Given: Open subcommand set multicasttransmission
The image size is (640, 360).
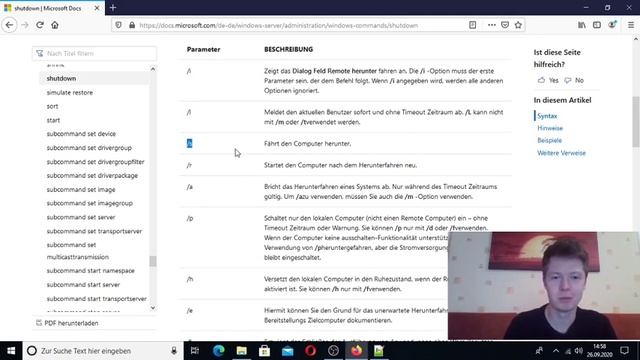Looking at the screenshot, I should (78, 251).
